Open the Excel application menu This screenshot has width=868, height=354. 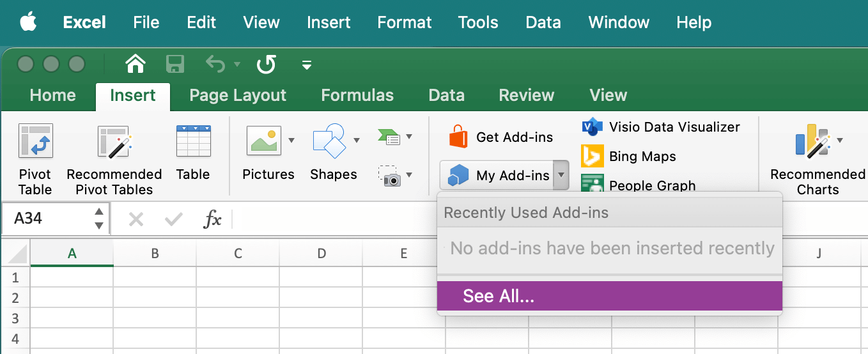coord(84,22)
